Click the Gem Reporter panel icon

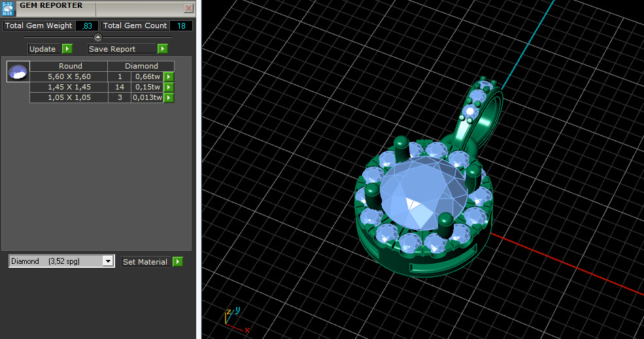tap(7, 8)
